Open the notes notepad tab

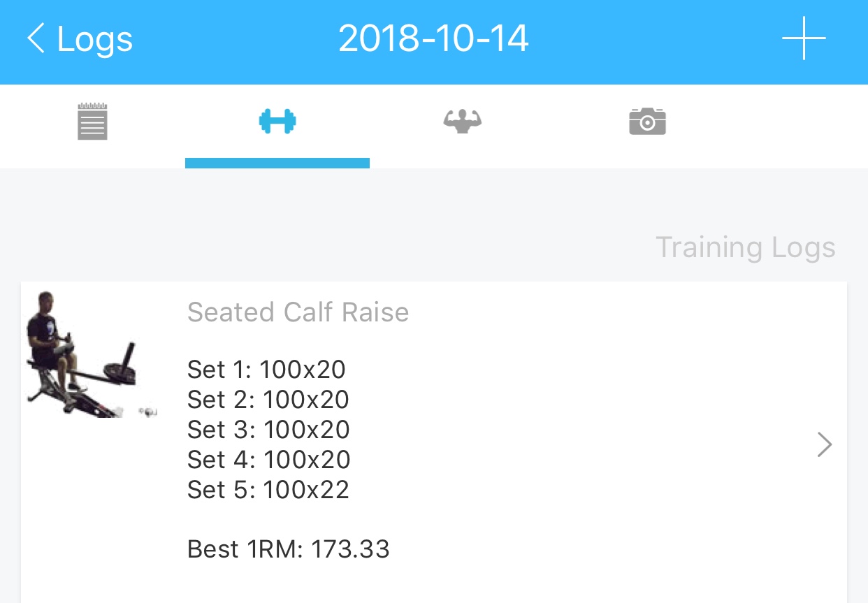[x=92, y=122]
